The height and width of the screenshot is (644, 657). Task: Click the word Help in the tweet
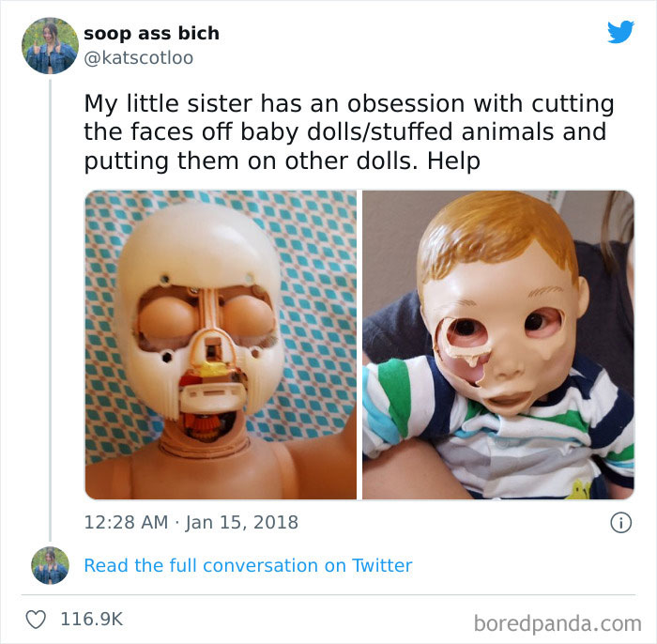[453, 161]
